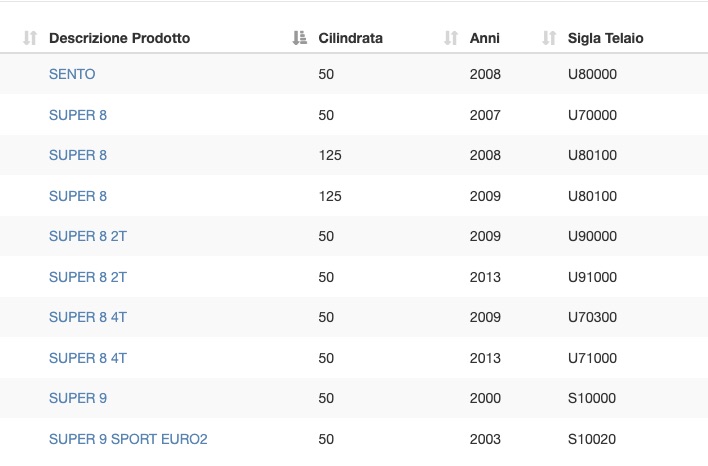This screenshot has height=466, width=708.
Task: Open SUPER 9 SPORT EURO2 link
Action: point(128,439)
